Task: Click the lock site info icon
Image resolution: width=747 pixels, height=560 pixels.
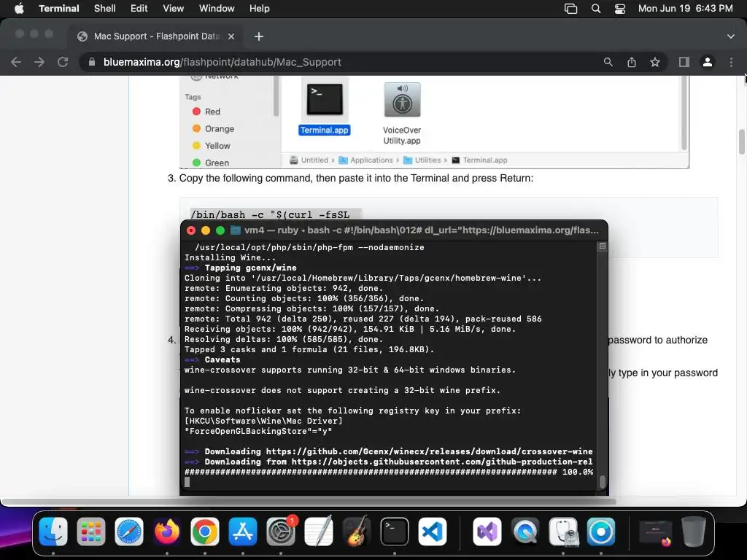Action: click(x=91, y=62)
